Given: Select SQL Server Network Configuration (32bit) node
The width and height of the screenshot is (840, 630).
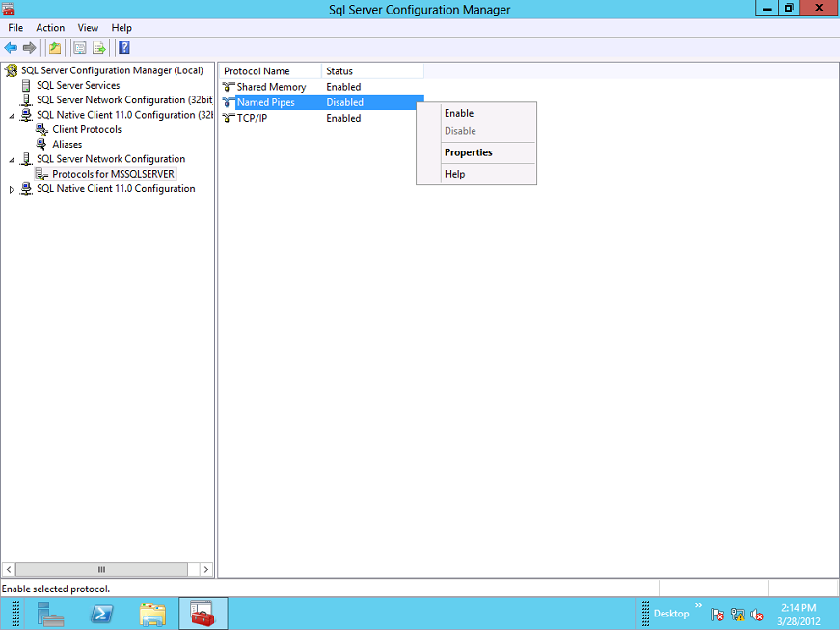Looking at the screenshot, I should point(124,100).
